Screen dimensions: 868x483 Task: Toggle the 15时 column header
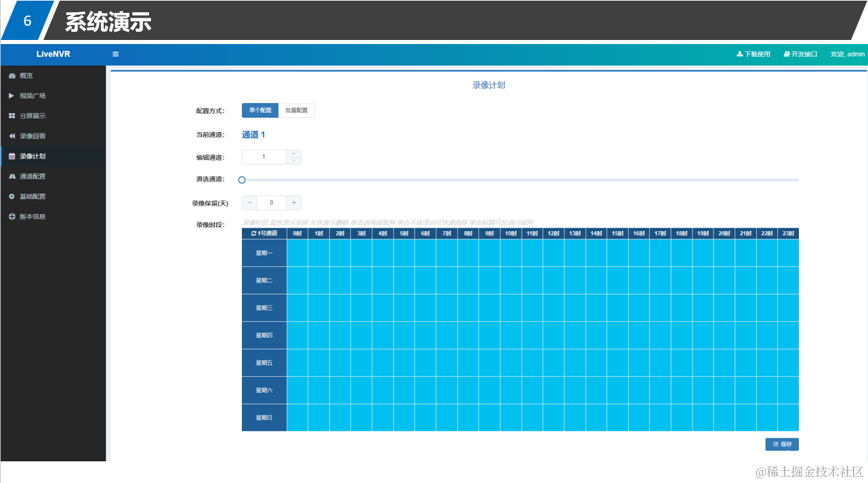[617, 233]
